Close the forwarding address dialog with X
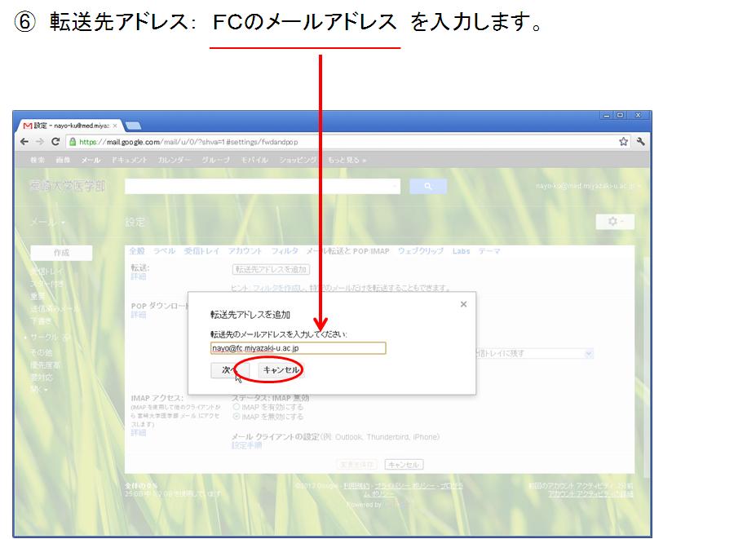This screenshot has width=756, height=539. pyautogui.click(x=463, y=304)
